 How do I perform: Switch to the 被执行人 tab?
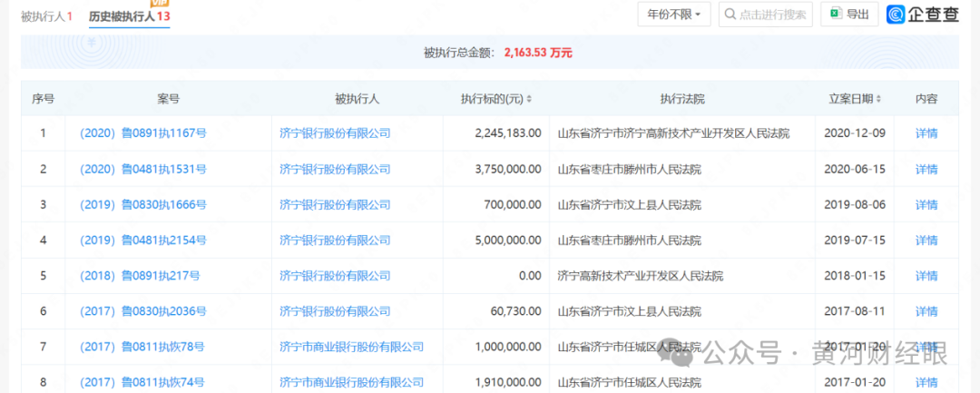46,16
